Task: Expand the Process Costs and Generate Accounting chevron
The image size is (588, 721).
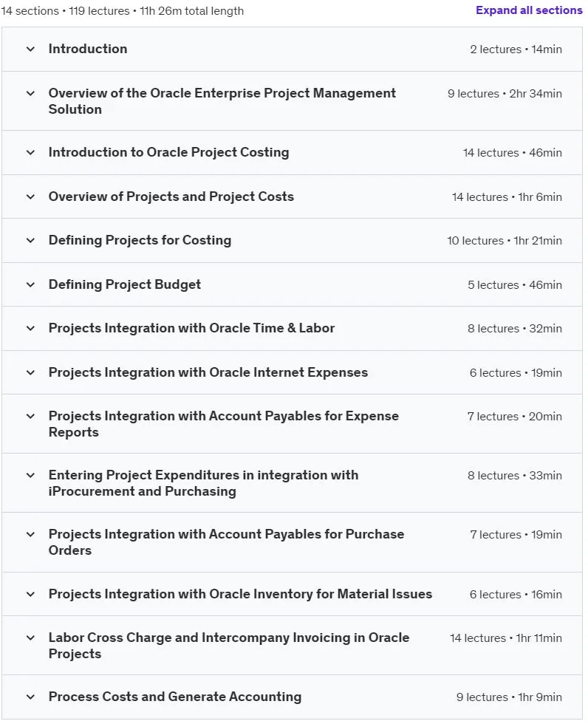Action: pyautogui.click(x=30, y=697)
